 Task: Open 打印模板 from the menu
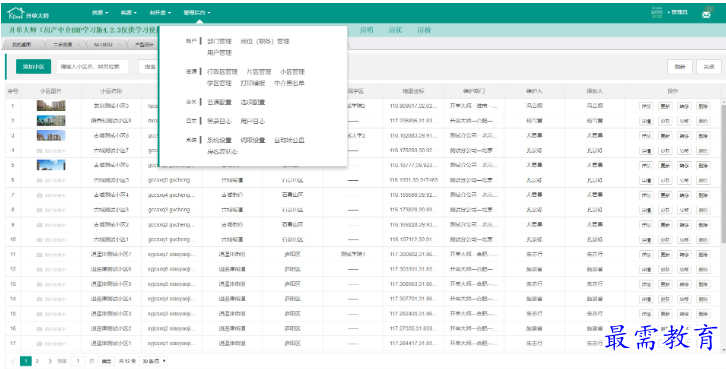click(x=253, y=83)
